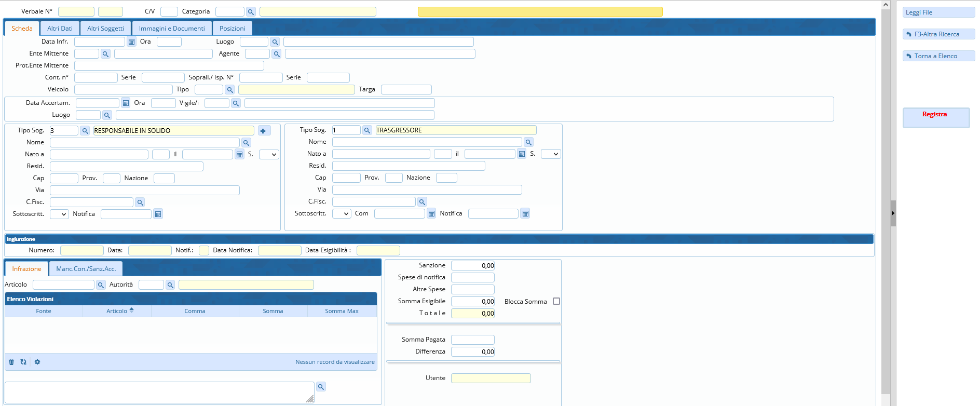Search Codice Fiscale for Trasgressore
Screen dimensions: 980x406
422,202
